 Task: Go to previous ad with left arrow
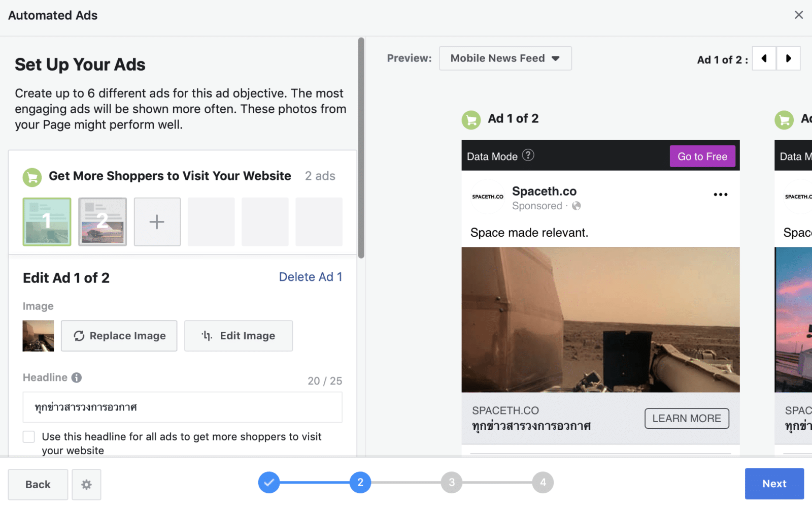click(764, 58)
